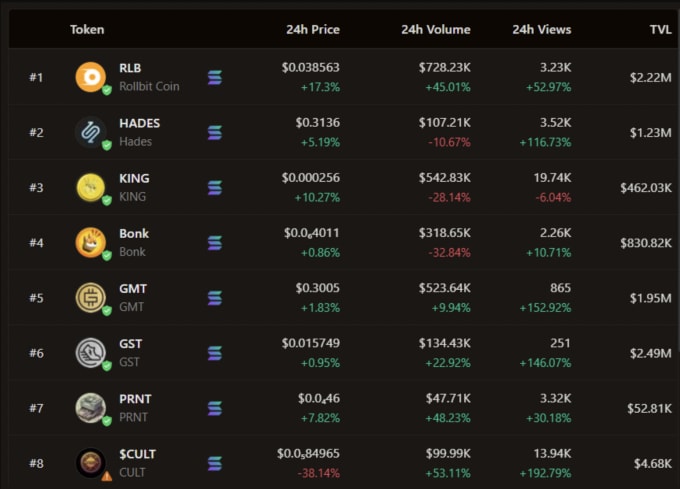Select the GMT token logo

coord(91,297)
